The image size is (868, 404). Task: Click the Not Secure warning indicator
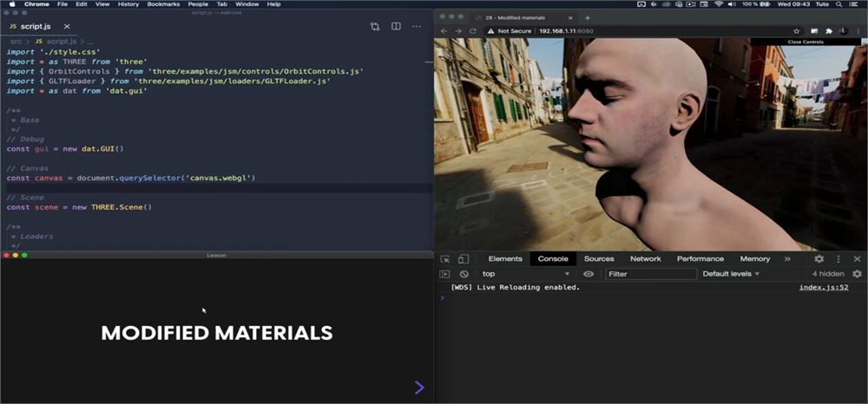click(510, 31)
